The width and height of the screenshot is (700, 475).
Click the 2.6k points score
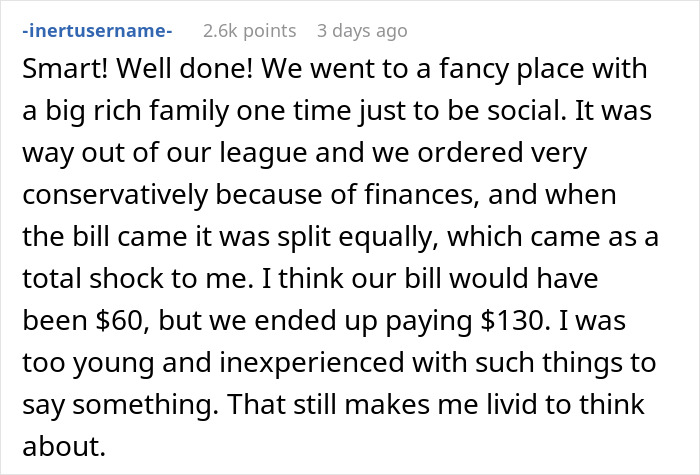tap(250, 31)
